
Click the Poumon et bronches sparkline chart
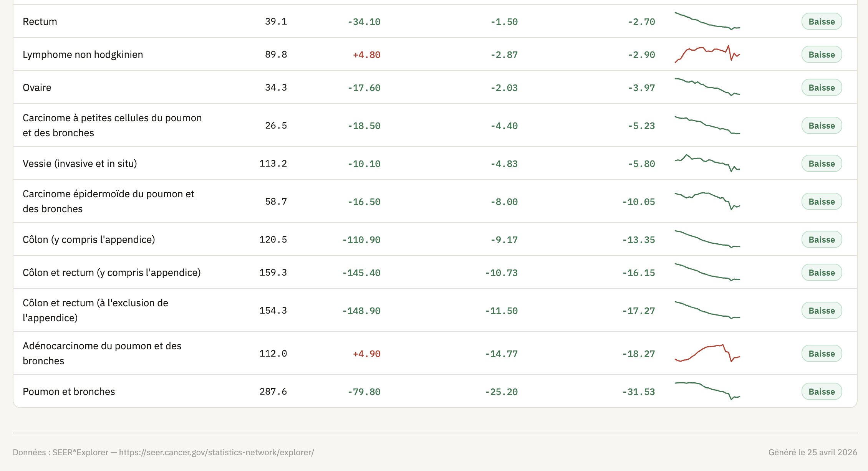707,391
